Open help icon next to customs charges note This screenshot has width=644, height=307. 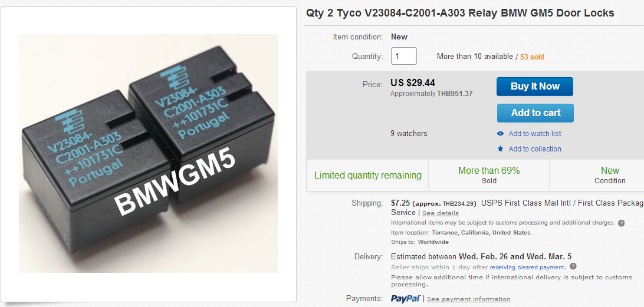coord(622,223)
